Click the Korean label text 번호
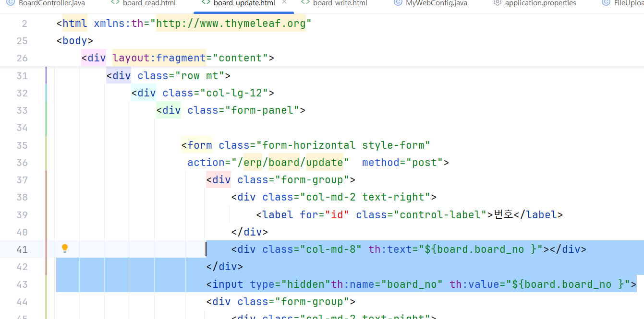Image resolution: width=644 pixels, height=319 pixels. click(504, 215)
